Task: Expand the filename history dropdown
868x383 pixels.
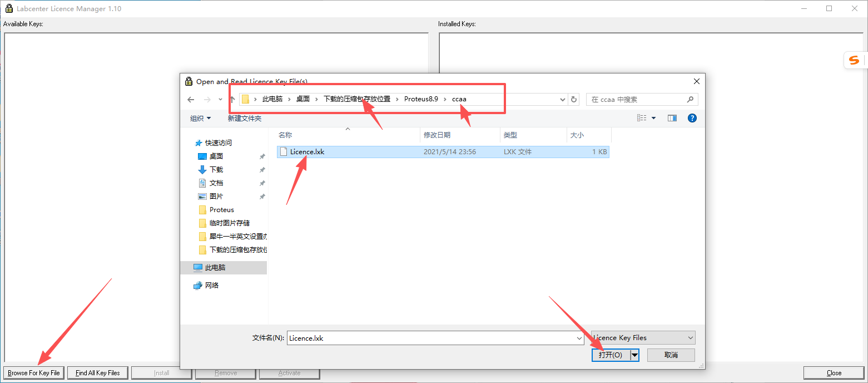Action: (x=579, y=338)
